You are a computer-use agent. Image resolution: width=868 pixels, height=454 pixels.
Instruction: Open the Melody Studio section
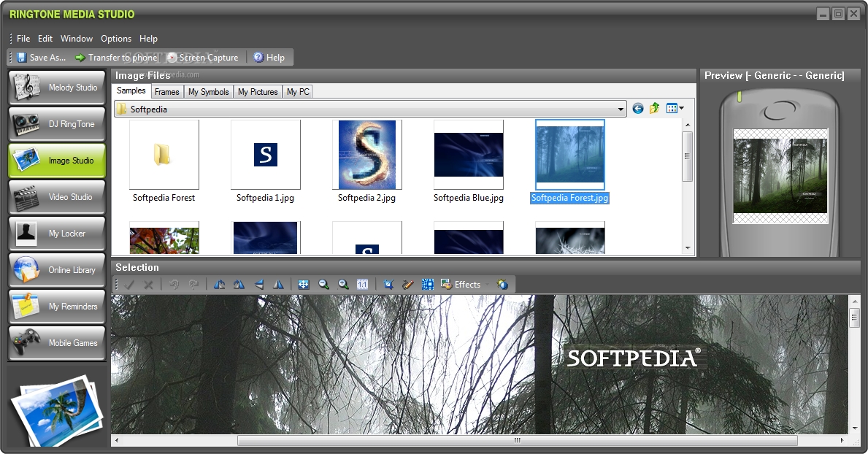coord(56,88)
